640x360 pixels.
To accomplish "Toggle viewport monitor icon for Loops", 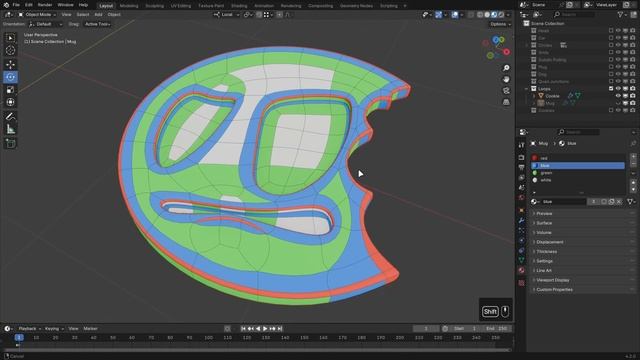I will coord(625,89).
